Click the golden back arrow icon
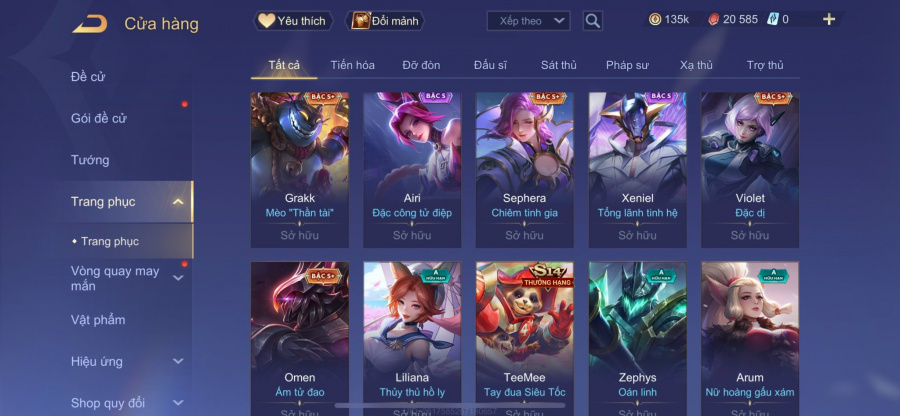900x416 pixels. click(90, 24)
